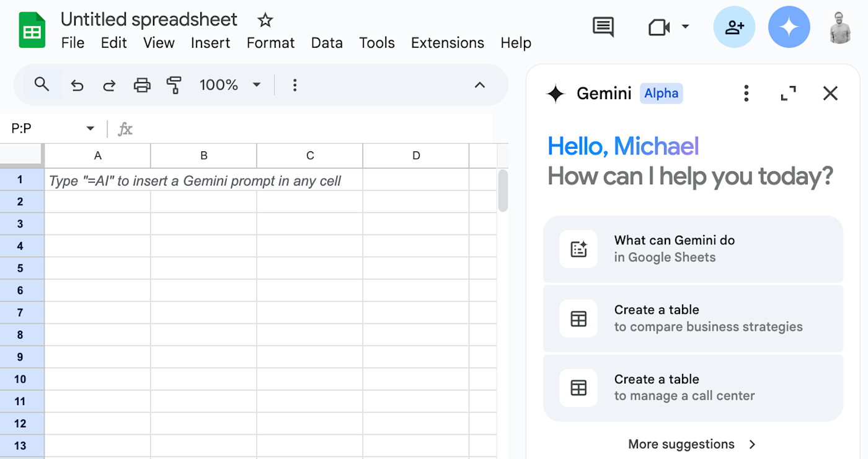Screen dimensions: 868x459
Task: Star the Untitled spreadsheet
Action: [x=265, y=20]
